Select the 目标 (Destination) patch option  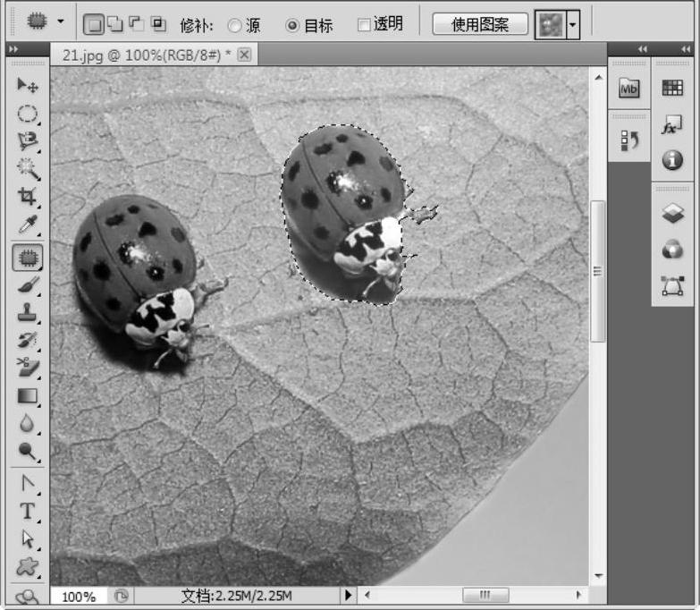point(292,25)
